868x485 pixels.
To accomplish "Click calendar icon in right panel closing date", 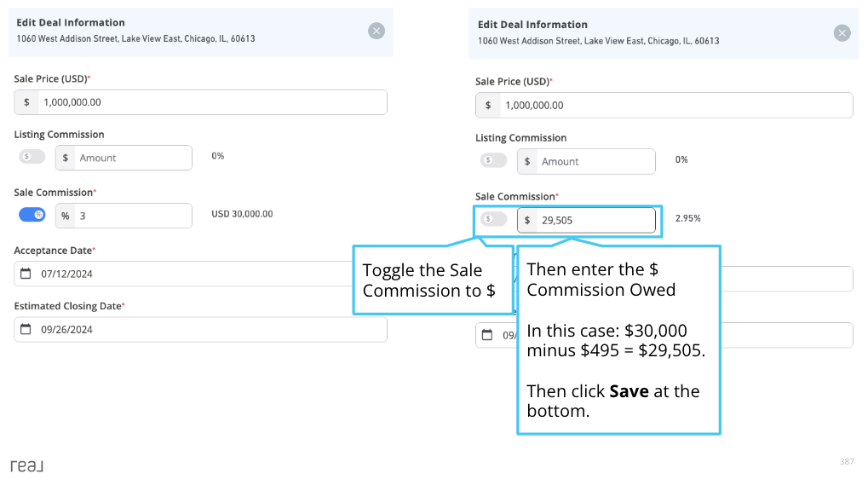I will 487,335.
